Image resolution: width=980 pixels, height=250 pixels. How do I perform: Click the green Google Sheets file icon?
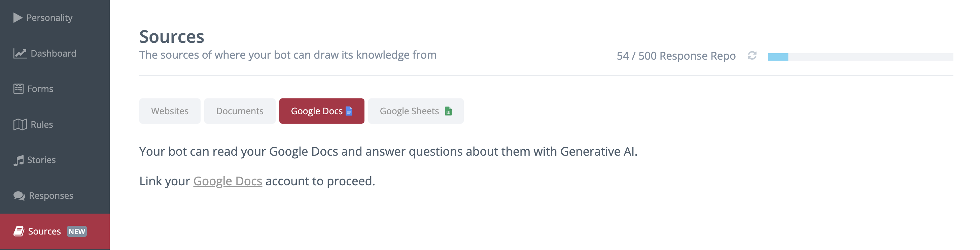(448, 111)
